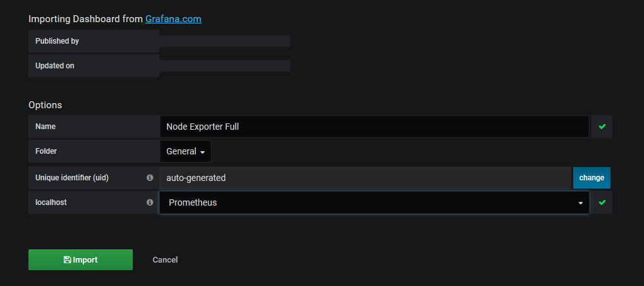Screen dimensions: 644x286
Task: Click the localhost row's green checkmark icon
Action: click(x=602, y=202)
